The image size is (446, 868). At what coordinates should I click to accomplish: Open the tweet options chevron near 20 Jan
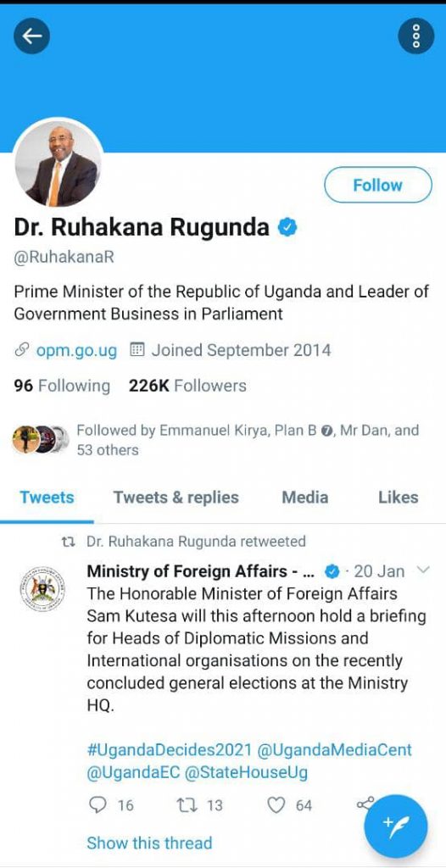[422, 570]
